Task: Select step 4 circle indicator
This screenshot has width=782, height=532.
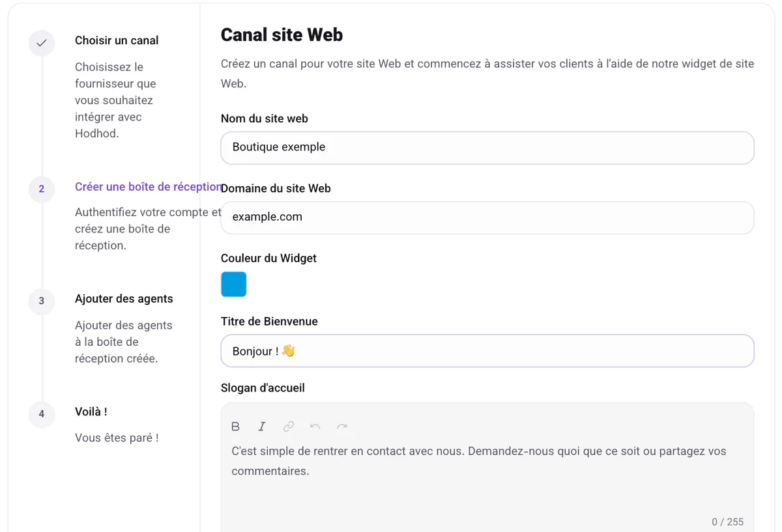Action: pos(42,414)
